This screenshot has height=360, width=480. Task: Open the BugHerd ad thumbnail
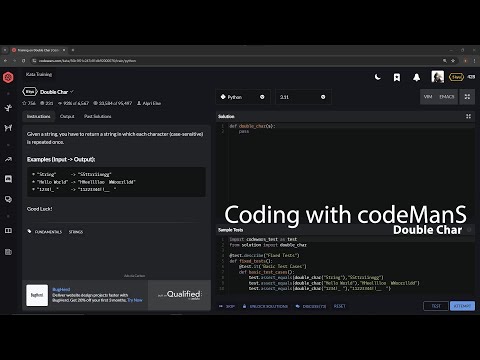[x=37, y=295]
